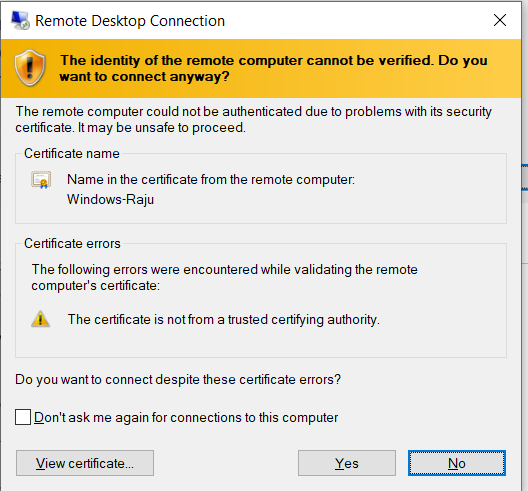This screenshot has width=528, height=491.
Task: Enable the Don't ask me again checkbox
Action: (x=23, y=417)
